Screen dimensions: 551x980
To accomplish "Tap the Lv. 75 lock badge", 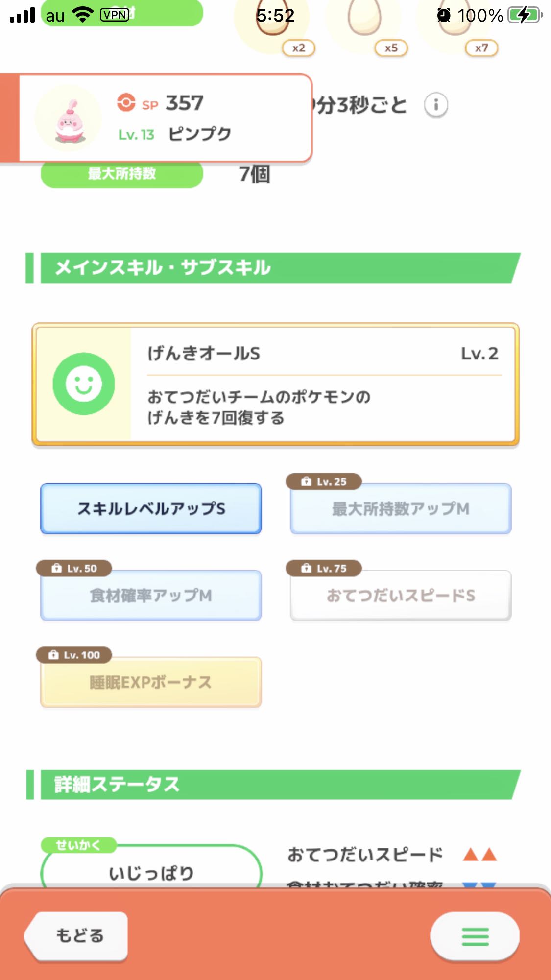I will 324,568.
